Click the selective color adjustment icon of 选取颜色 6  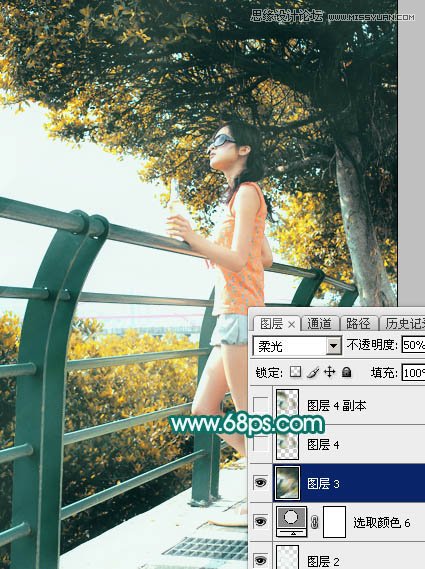coord(291,521)
